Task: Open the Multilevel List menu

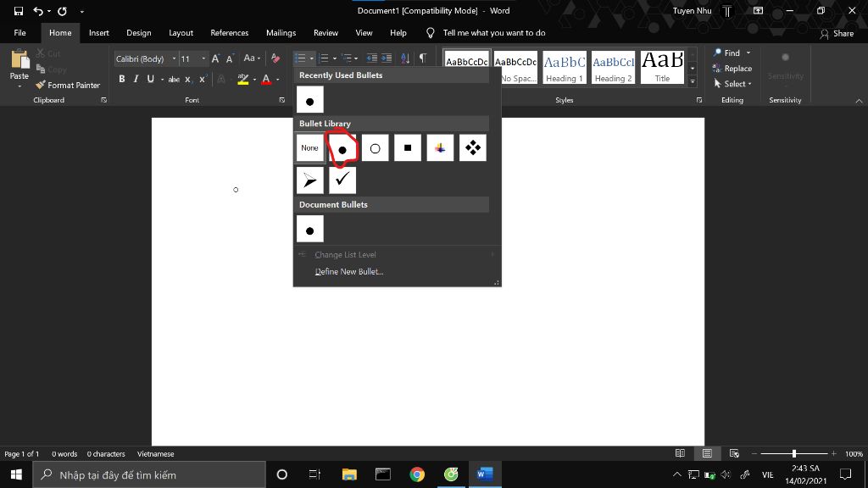Action: tap(349, 58)
